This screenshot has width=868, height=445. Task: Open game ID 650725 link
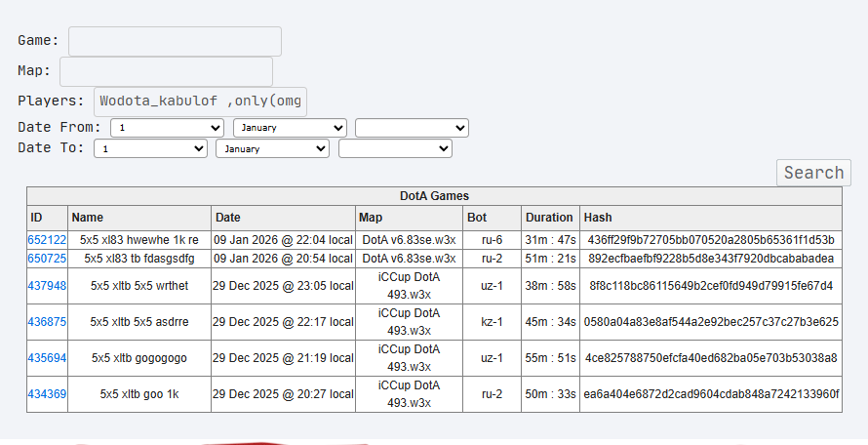click(47, 259)
